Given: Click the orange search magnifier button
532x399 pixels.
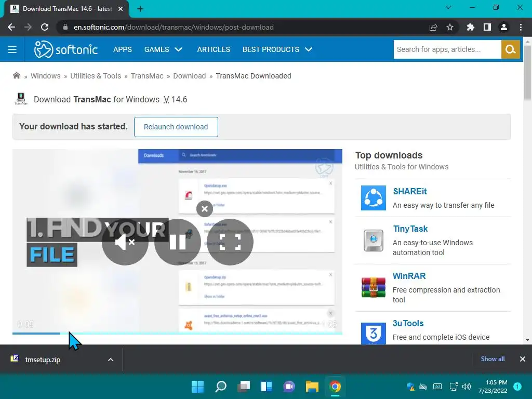Looking at the screenshot, I should [x=510, y=49].
